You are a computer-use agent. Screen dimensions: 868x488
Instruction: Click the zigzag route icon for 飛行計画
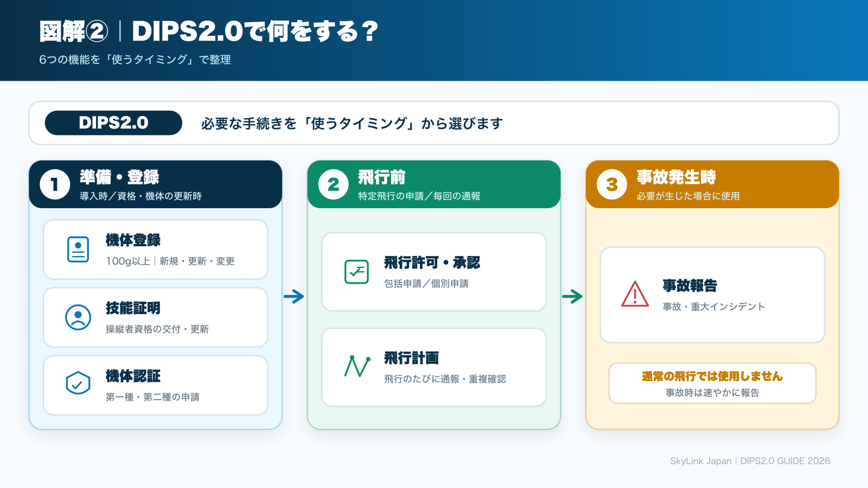point(357,367)
